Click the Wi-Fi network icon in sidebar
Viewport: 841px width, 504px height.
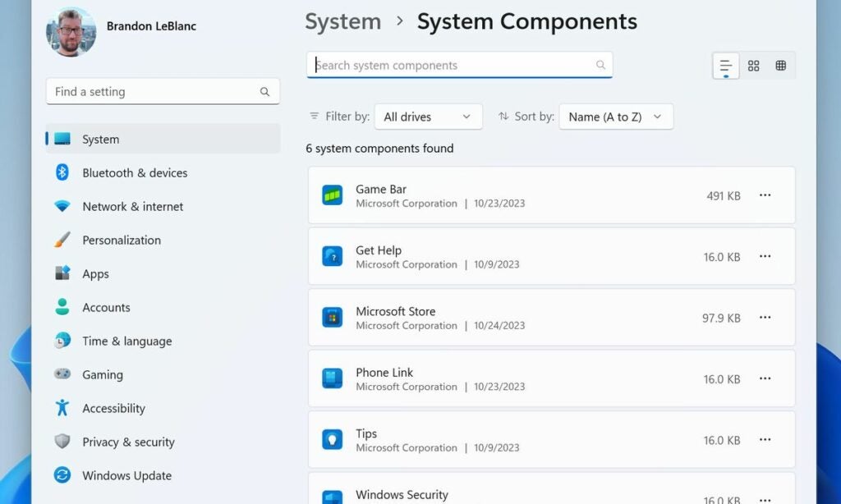coord(62,206)
